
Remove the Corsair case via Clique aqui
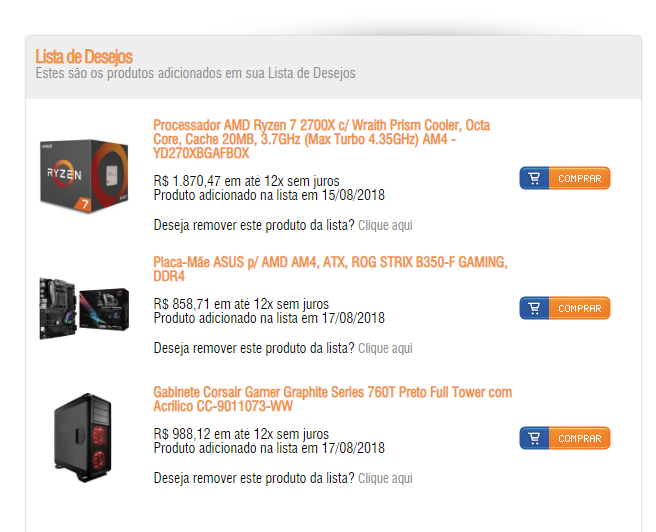385,478
